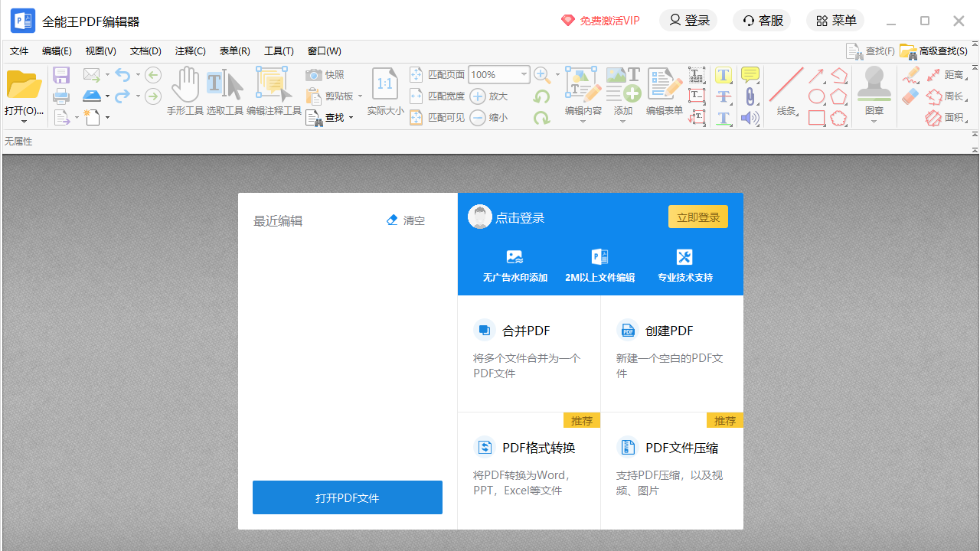Insert a sound annotation with speaker icon

[750, 117]
